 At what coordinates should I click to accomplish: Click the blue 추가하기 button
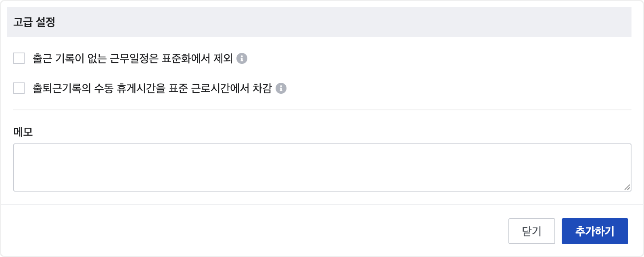(594, 231)
